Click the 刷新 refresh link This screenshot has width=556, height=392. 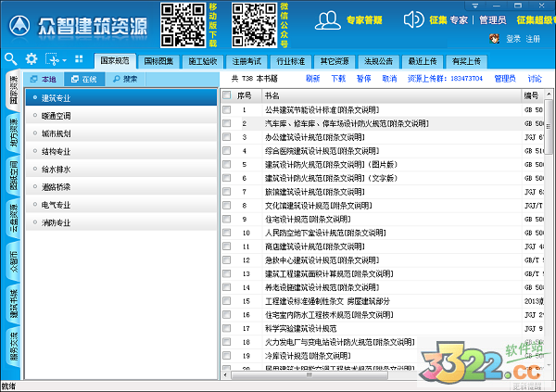coord(312,79)
